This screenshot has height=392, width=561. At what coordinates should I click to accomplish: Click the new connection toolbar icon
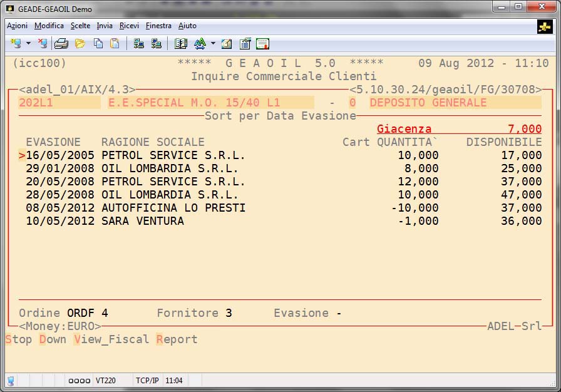point(16,44)
